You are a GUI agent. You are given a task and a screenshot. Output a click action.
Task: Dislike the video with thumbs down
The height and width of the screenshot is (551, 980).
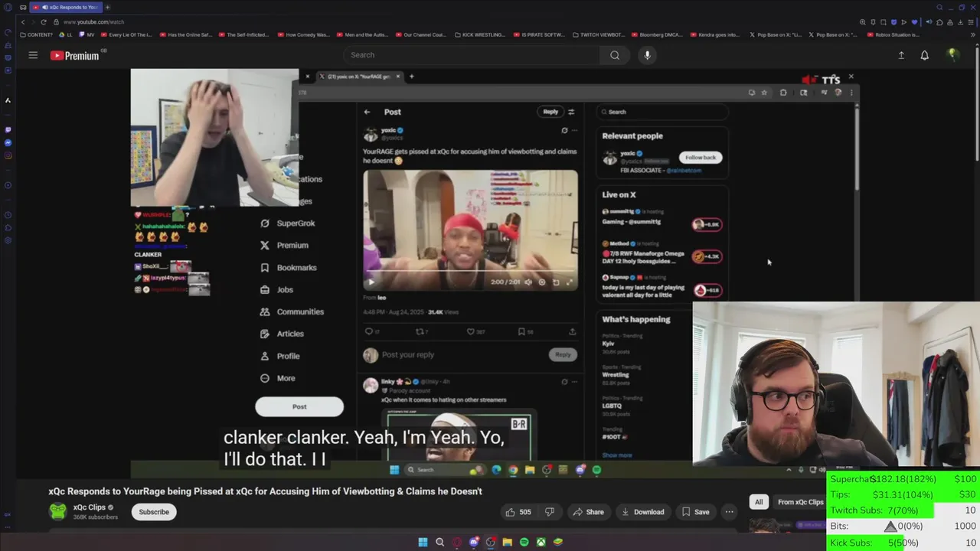[x=549, y=512]
